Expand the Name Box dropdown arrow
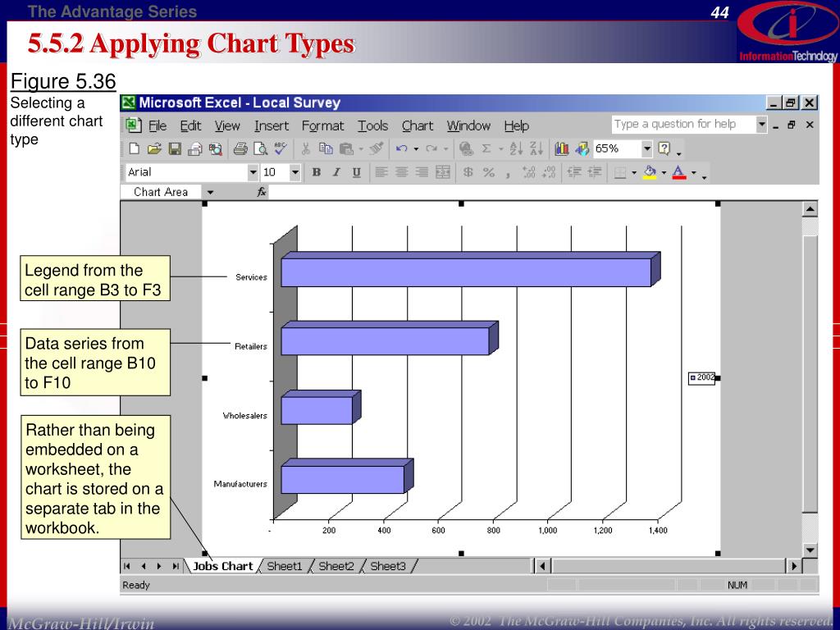This screenshot has height=630, width=840. (x=210, y=192)
